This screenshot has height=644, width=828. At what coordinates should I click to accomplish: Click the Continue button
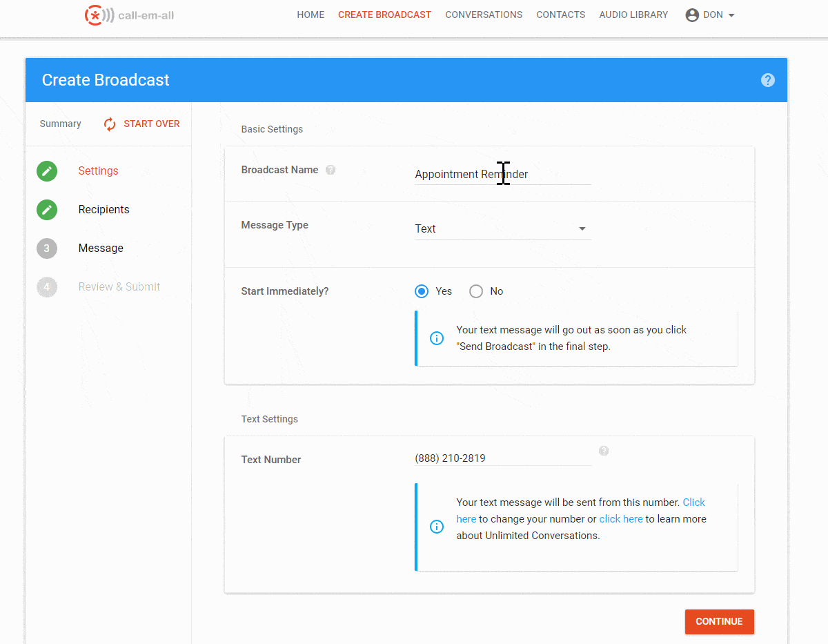[719, 621]
